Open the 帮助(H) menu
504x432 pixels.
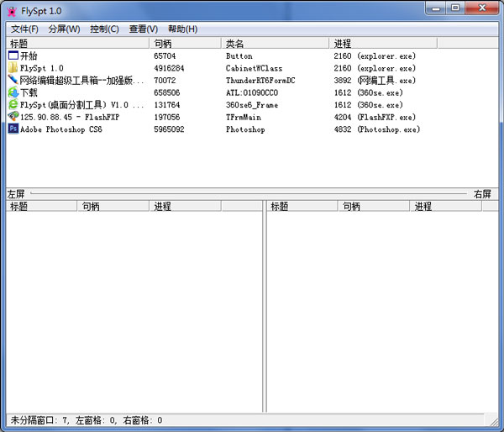point(183,29)
